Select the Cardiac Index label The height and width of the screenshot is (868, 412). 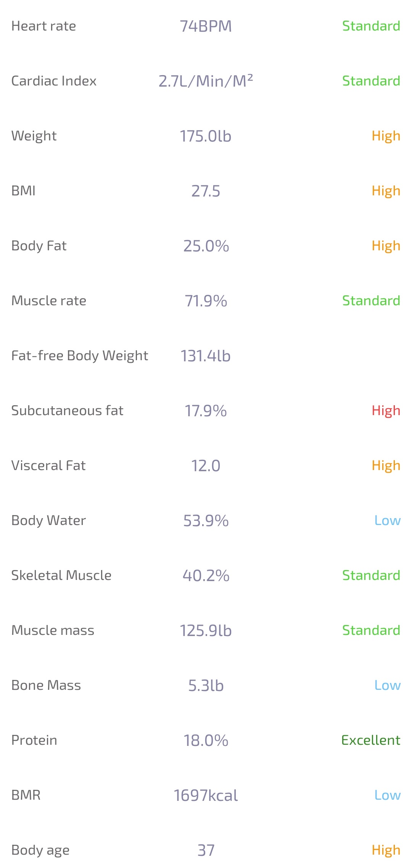click(54, 81)
